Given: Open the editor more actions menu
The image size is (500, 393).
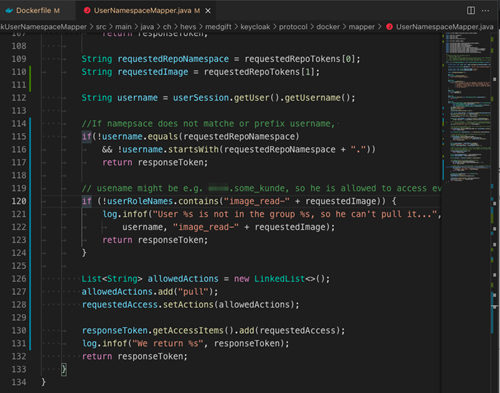Looking at the screenshot, I should [x=485, y=10].
